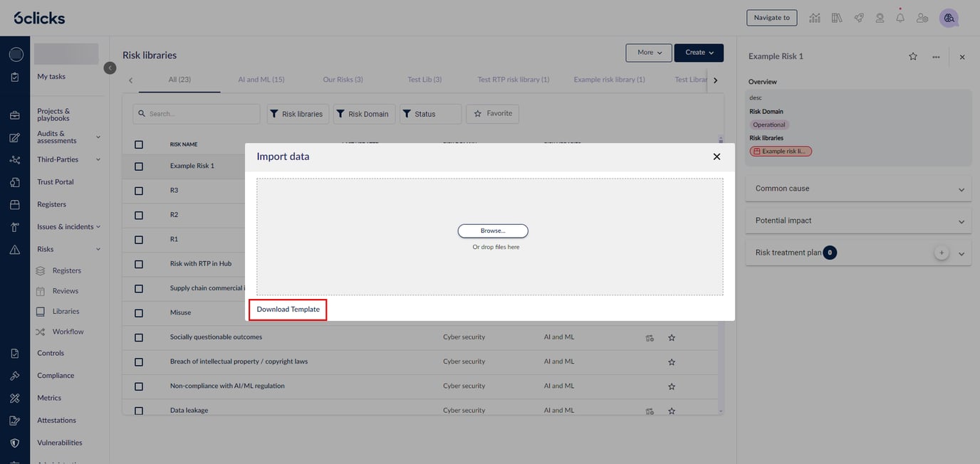Close the Import data dialog

(716, 157)
